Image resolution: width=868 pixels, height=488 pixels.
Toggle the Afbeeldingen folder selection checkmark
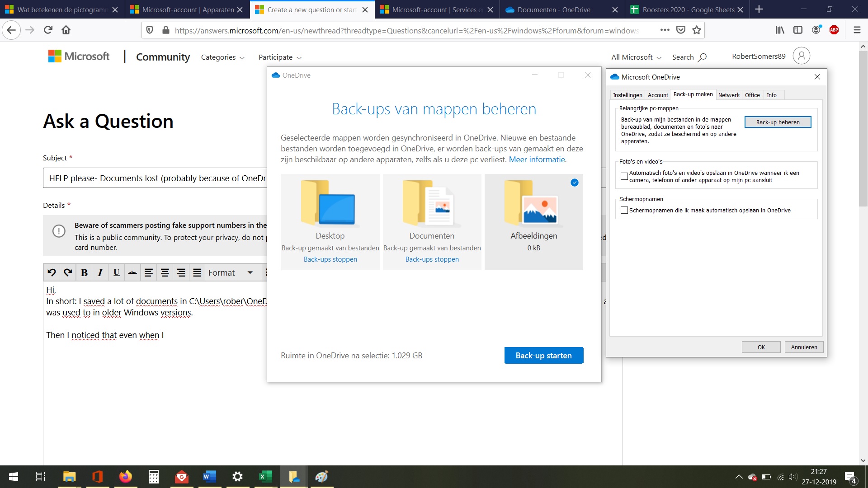pos(574,183)
